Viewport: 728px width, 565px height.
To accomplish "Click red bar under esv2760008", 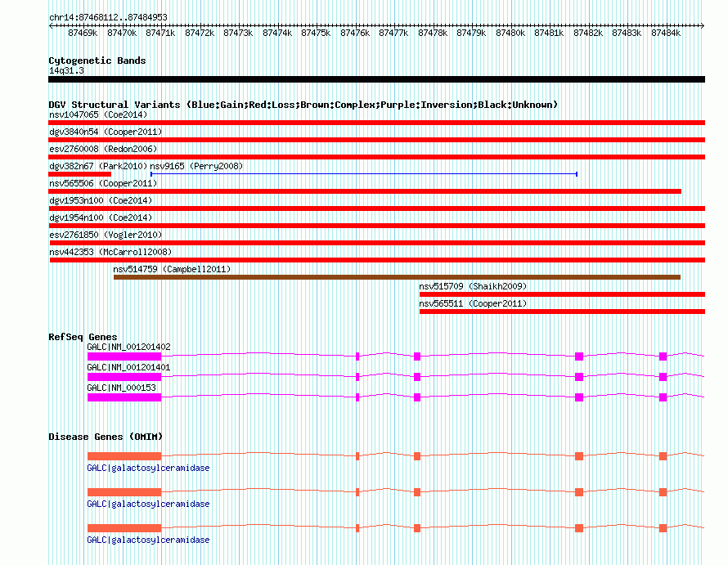I will click(376, 157).
